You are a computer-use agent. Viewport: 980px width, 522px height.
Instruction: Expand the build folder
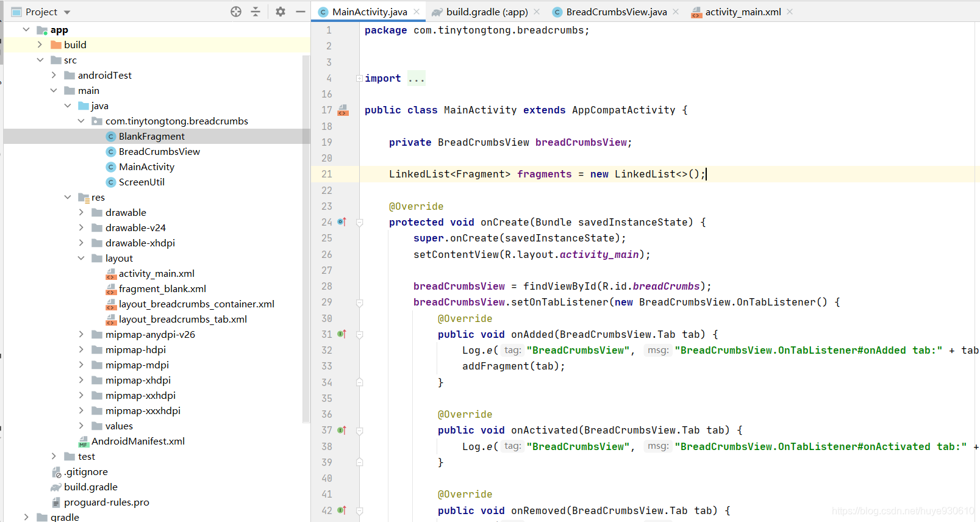[40, 45]
